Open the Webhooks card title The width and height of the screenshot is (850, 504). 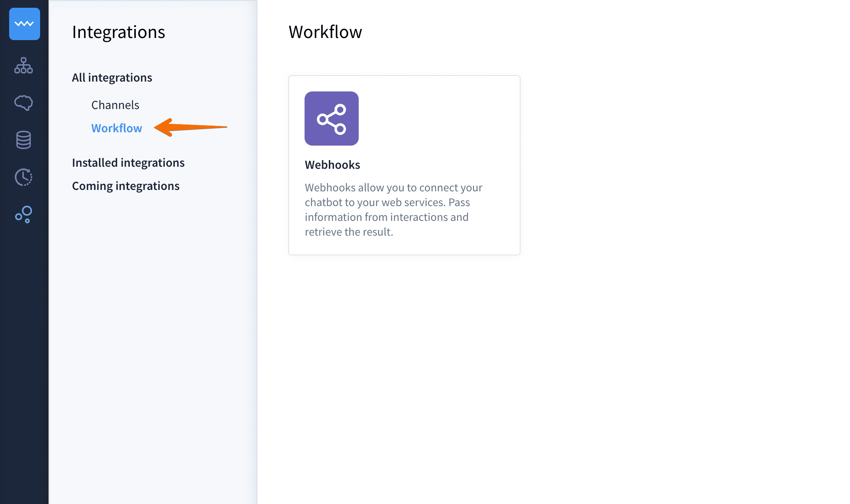pos(333,165)
